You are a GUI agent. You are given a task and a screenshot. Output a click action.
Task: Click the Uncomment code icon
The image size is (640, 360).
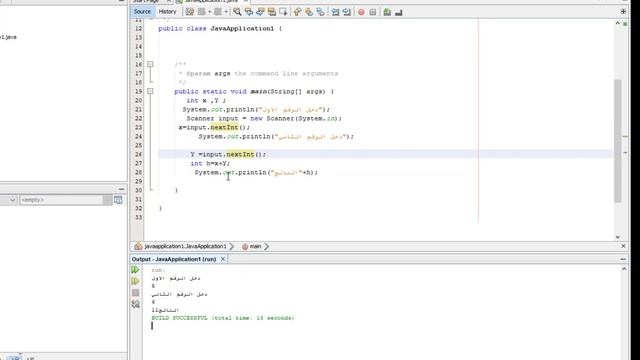pyautogui.click(x=399, y=12)
